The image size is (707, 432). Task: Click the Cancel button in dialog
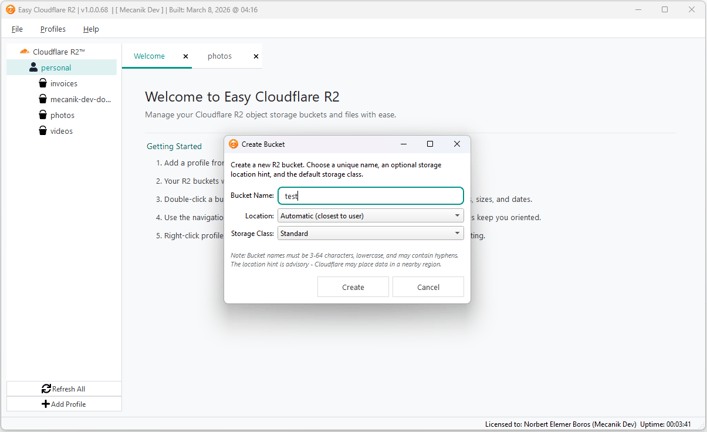click(428, 287)
